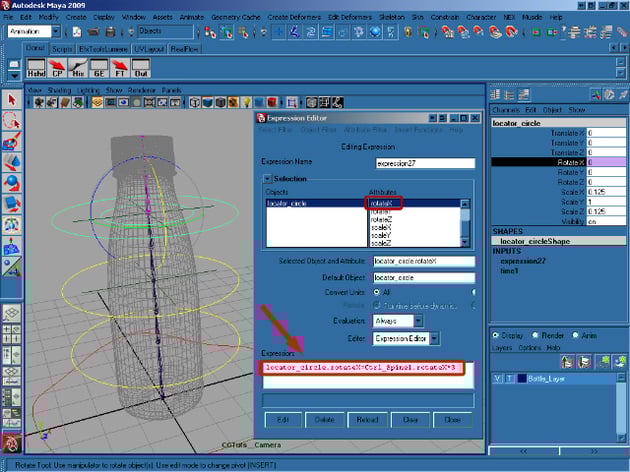Pick the Paint Selection tool

[11, 141]
